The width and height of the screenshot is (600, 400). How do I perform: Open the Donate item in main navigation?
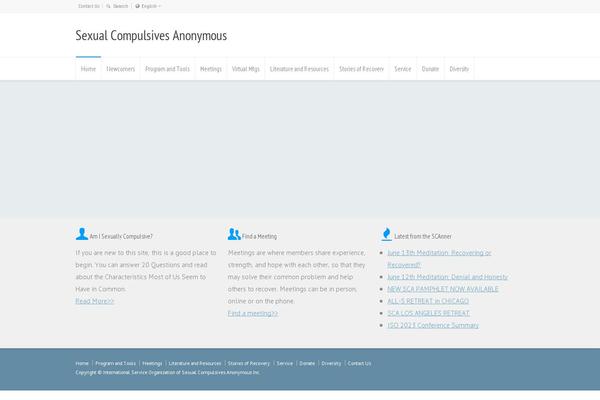point(430,69)
